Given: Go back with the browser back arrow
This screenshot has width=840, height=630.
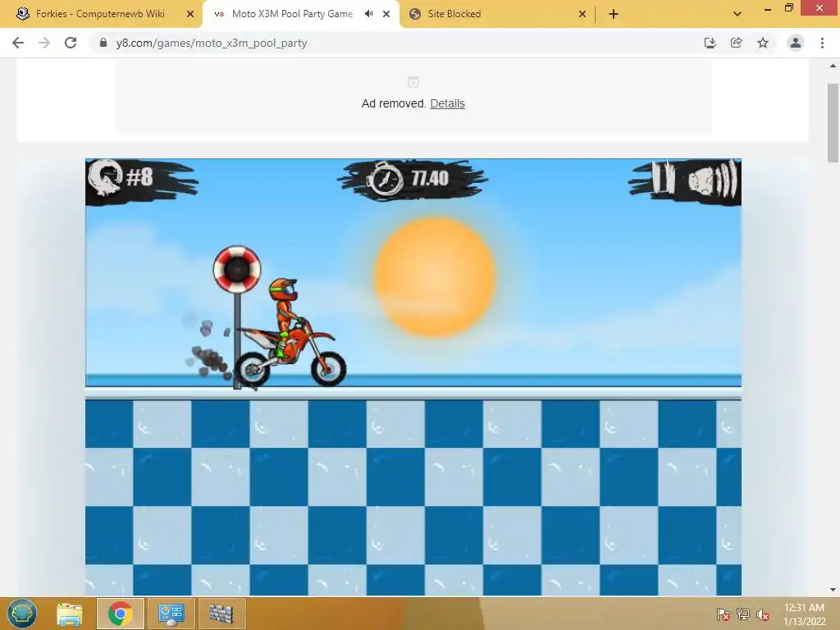Looking at the screenshot, I should point(18,43).
